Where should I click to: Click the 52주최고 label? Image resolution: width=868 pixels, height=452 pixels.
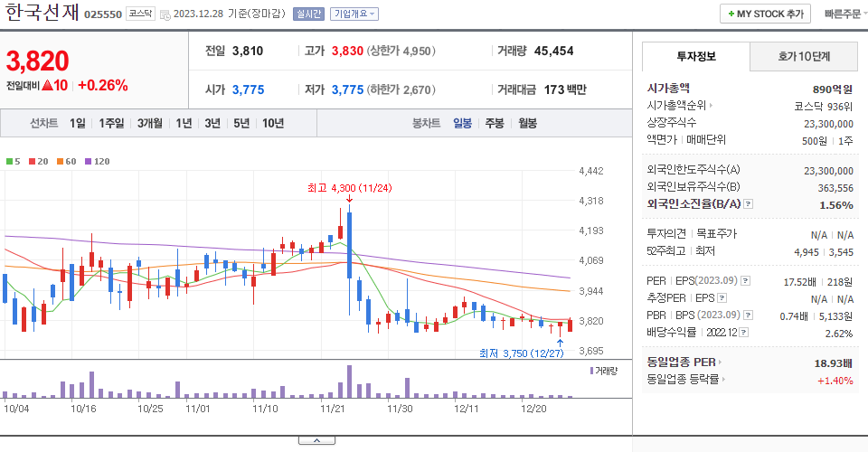666,251
